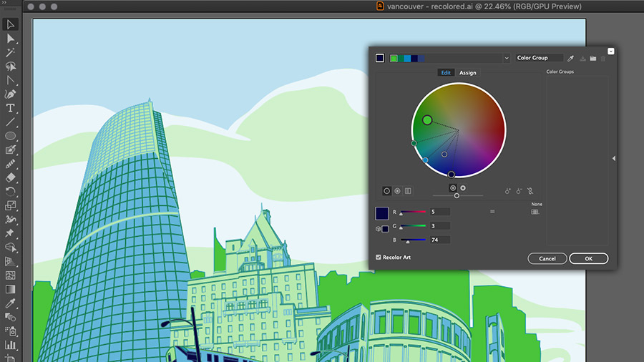Switch to the smooth color wheel display
Screen dimensions: 644x362
click(387, 191)
